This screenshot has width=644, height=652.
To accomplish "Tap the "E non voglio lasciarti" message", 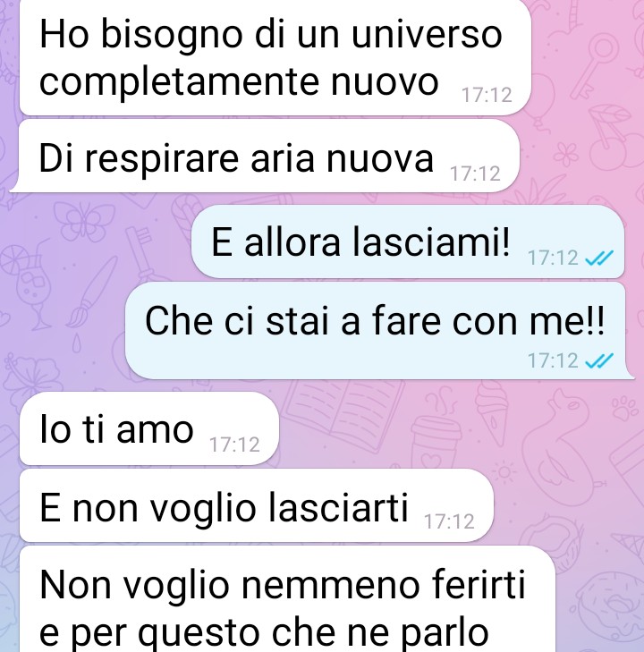I will click(x=257, y=505).
